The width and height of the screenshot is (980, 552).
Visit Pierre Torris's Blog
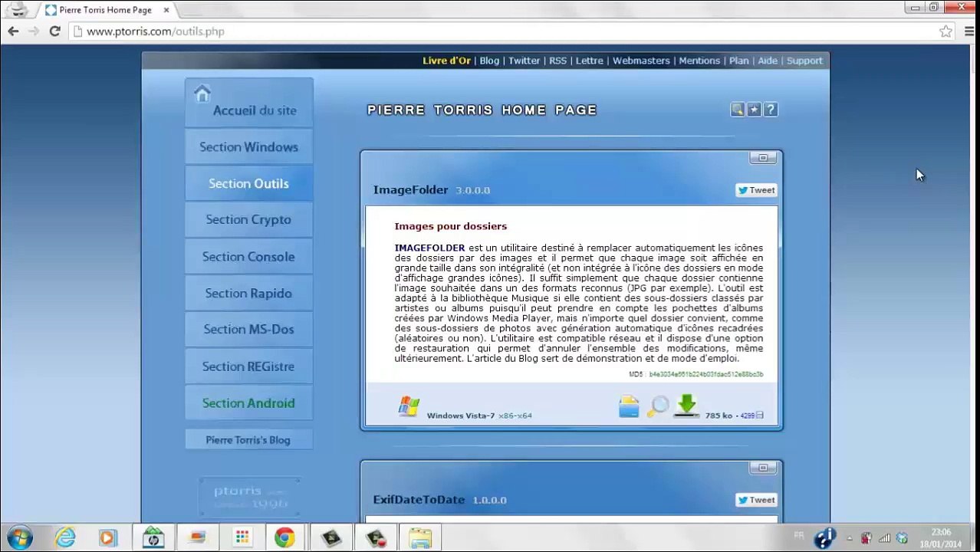248,440
